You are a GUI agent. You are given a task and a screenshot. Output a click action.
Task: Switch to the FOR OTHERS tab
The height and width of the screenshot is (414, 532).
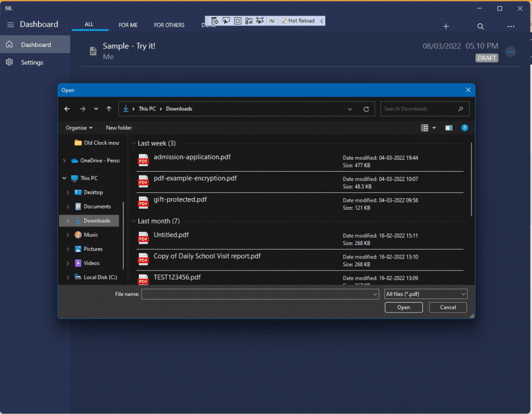pos(169,25)
